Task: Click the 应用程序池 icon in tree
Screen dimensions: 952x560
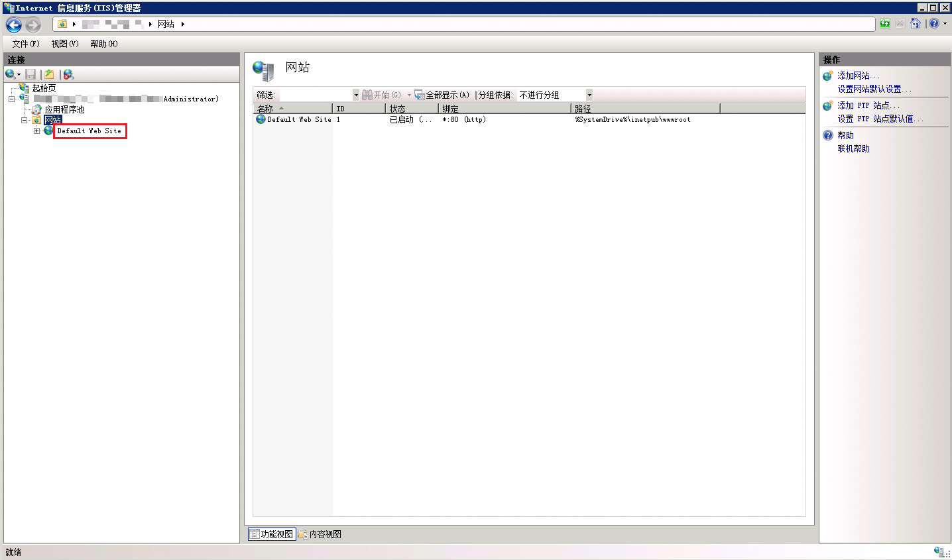Action: point(37,109)
